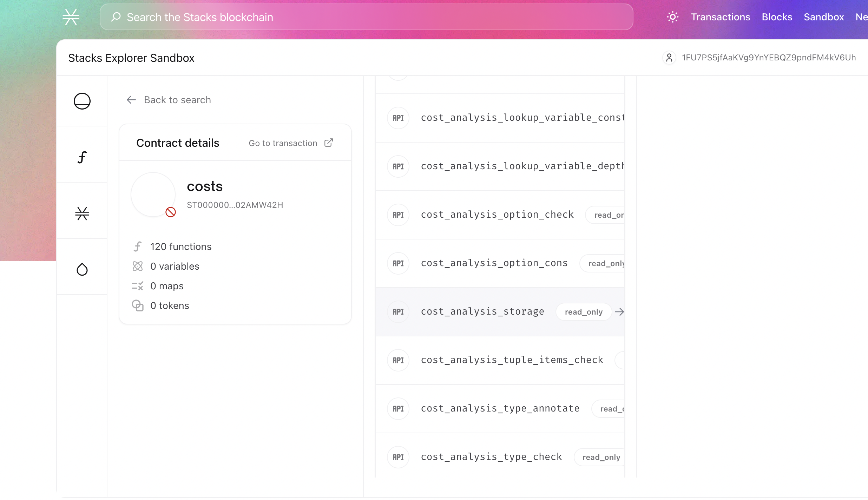Click external link icon beside Go to transaction

click(329, 143)
